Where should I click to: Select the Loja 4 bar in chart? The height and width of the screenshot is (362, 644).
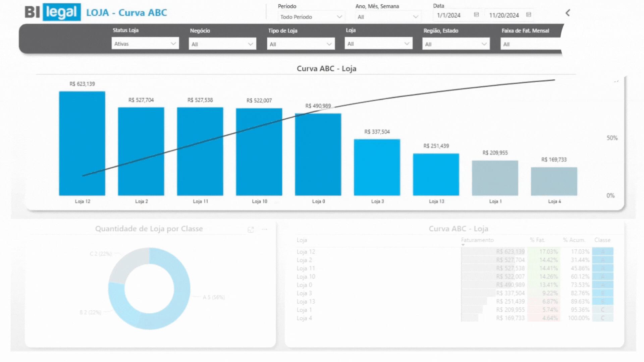[x=554, y=181]
